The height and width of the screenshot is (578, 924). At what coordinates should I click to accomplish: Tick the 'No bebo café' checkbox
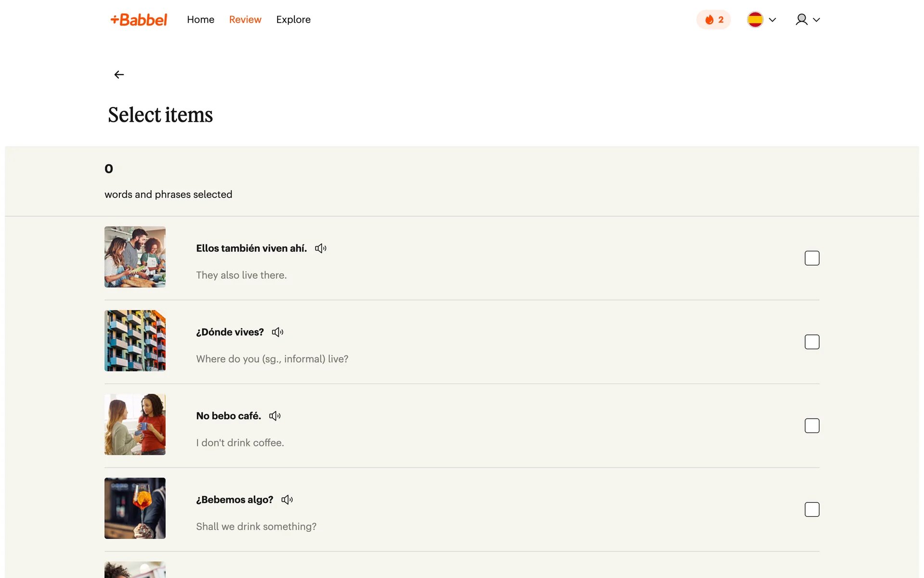[x=812, y=426]
